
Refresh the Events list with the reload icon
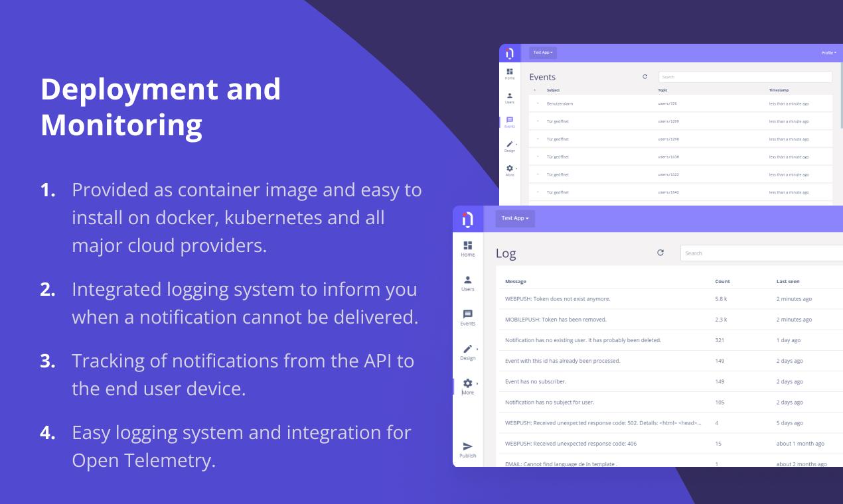645,76
